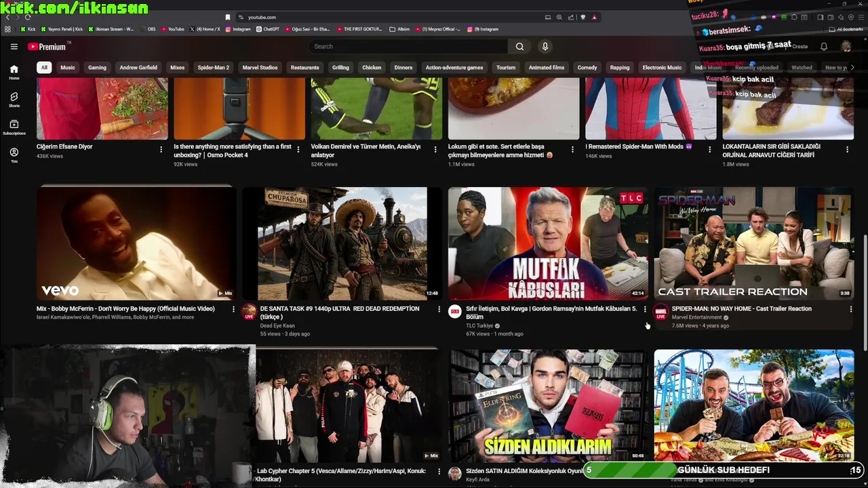The image size is (868, 488).
Task: Open Dead Eye Kaan channel avatar
Action: click(249, 312)
